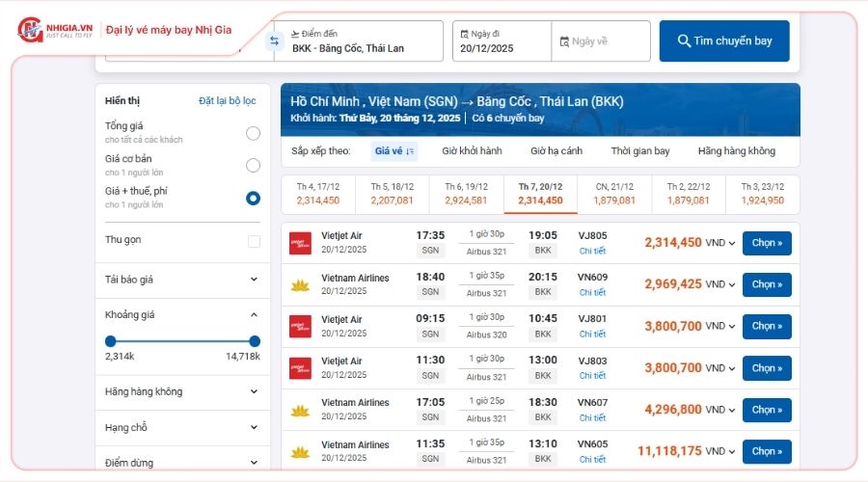The height and width of the screenshot is (482, 868).
Task: Click the Vietnam Airlines logo for flight VN609
Action: [300, 285]
